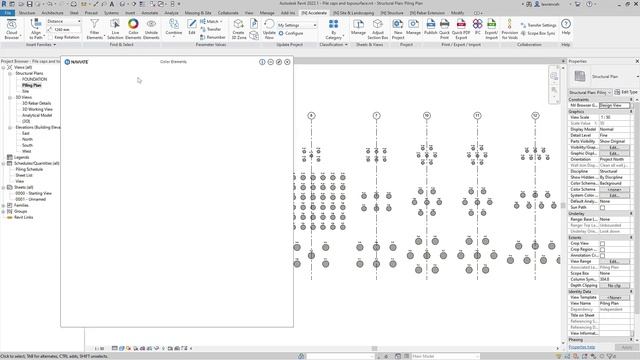The height and width of the screenshot is (360, 640).
Task: Collapse the Structural Plans tree node
Action: click(x=10, y=73)
